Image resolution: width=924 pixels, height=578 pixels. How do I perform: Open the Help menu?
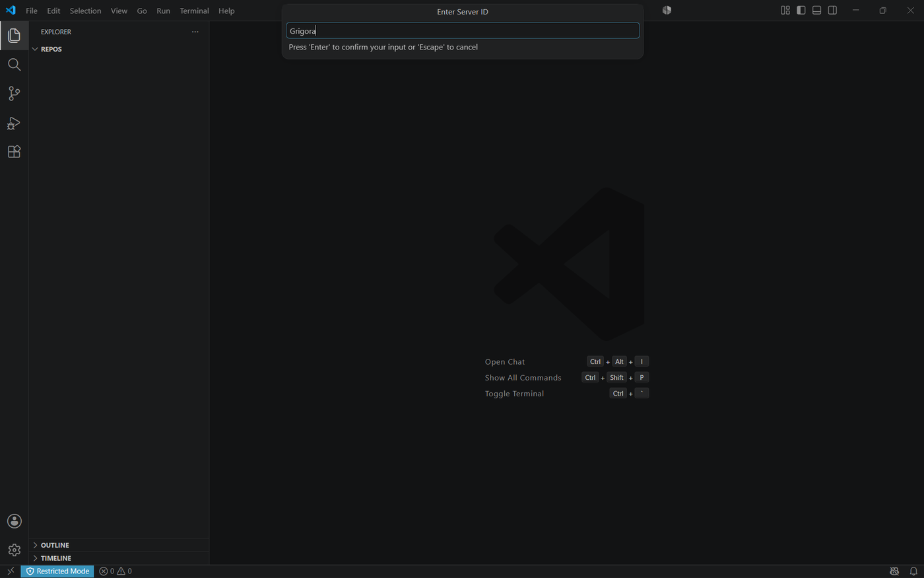pos(226,11)
